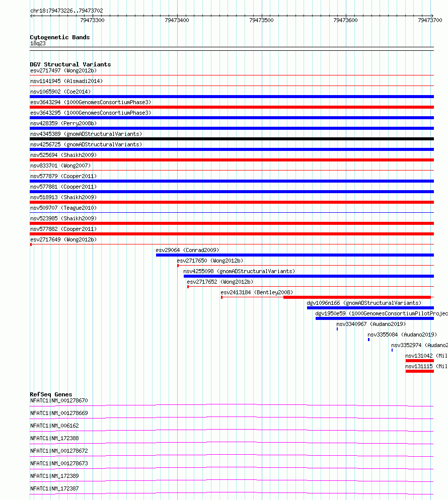Click ruler position 79473300
448x500 pixels.
(x=92, y=20)
